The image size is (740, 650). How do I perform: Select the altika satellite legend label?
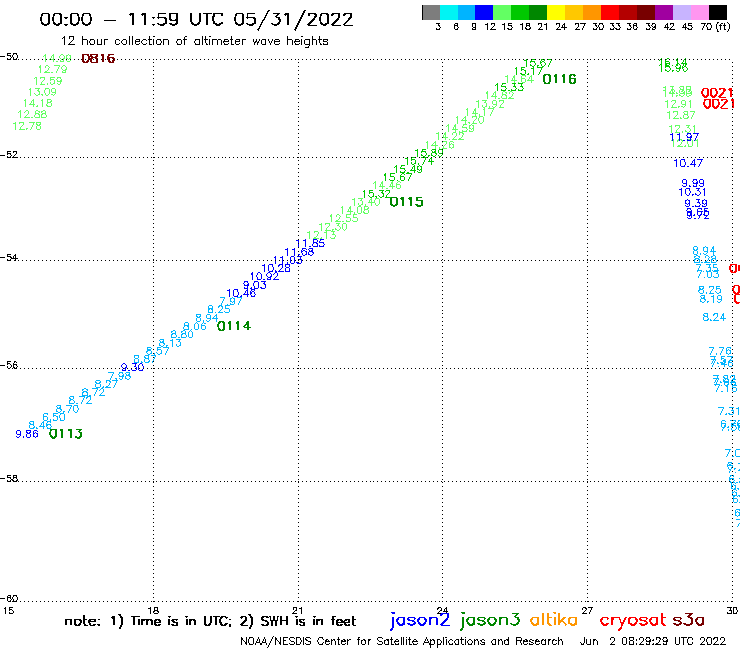point(553,619)
